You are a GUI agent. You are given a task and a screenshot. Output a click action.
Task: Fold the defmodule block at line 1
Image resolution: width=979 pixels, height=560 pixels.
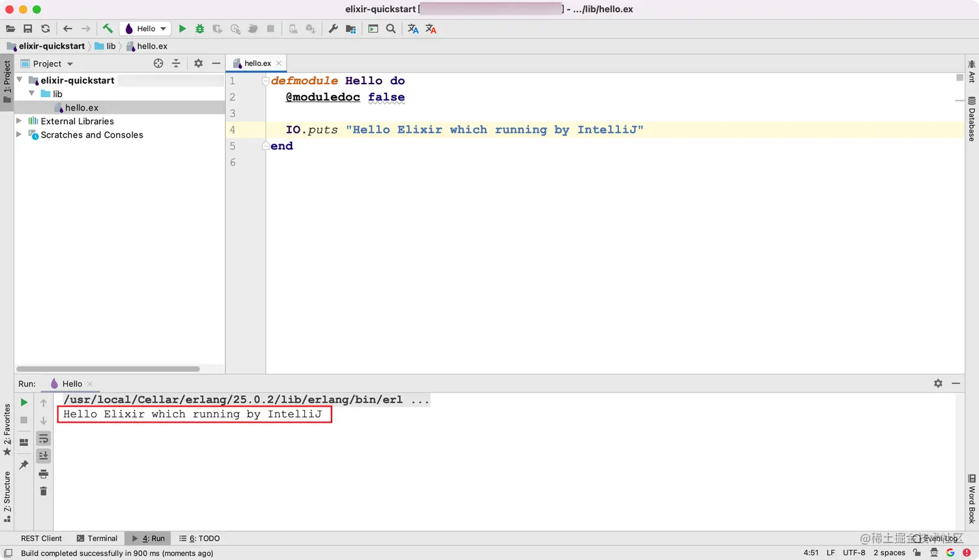click(265, 81)
